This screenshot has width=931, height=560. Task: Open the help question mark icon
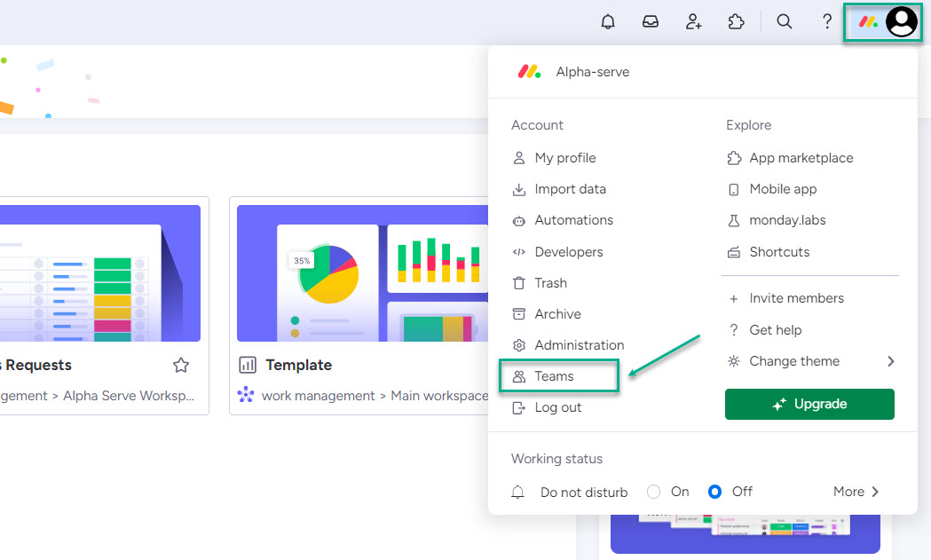click(827, 22)
